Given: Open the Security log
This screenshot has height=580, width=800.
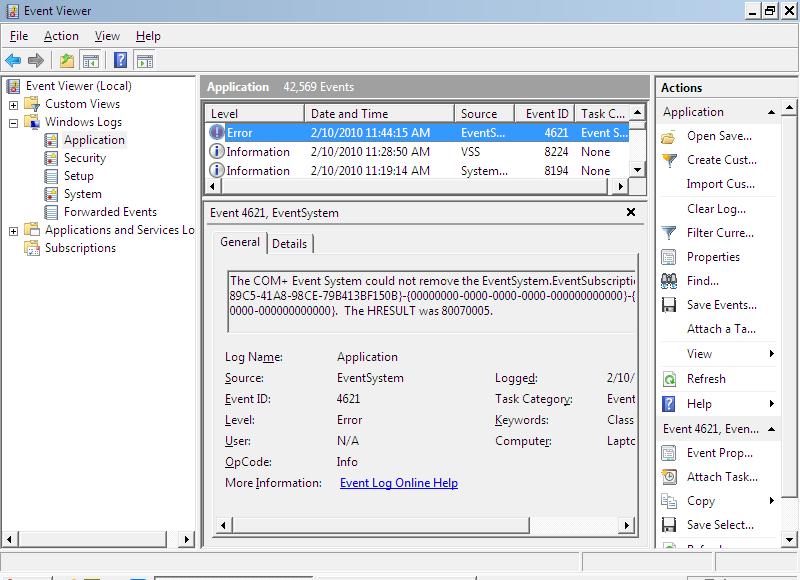Looking at the screenshot, I should [85, 158].
